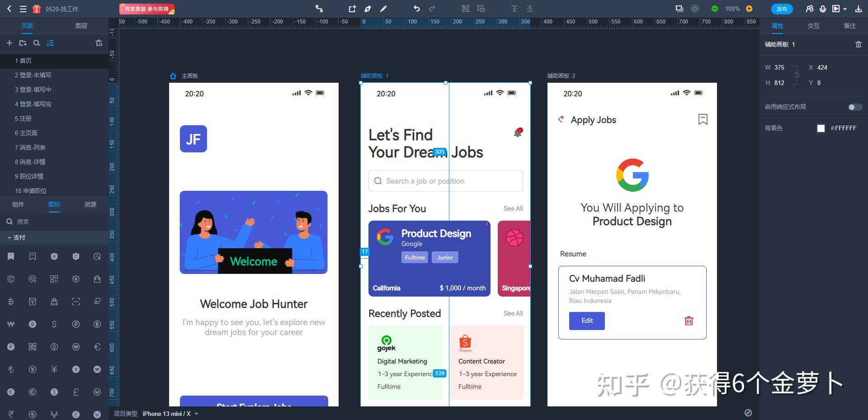Click the 100% zoom level
The image size is (868, 420).
(x=732, y=9)
